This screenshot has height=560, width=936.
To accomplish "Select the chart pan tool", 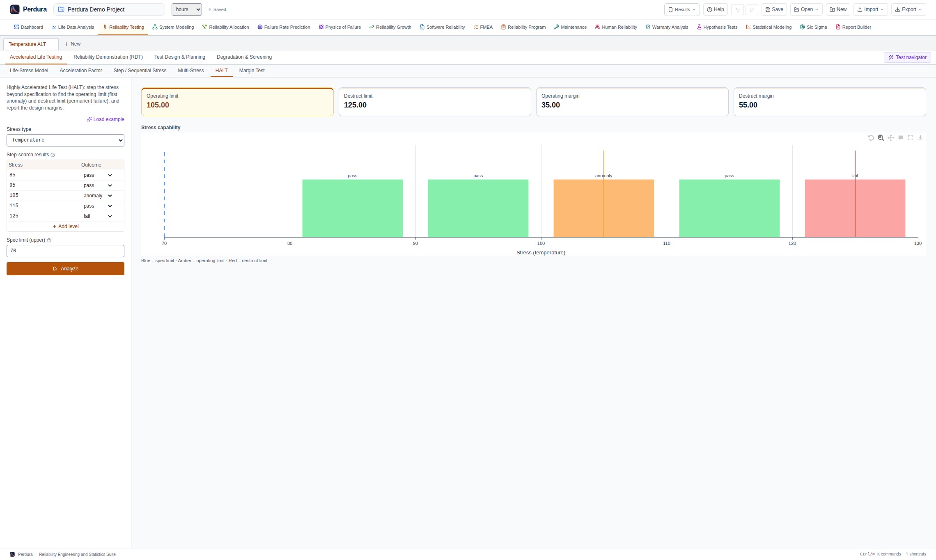I will click(x=890, y=138).
